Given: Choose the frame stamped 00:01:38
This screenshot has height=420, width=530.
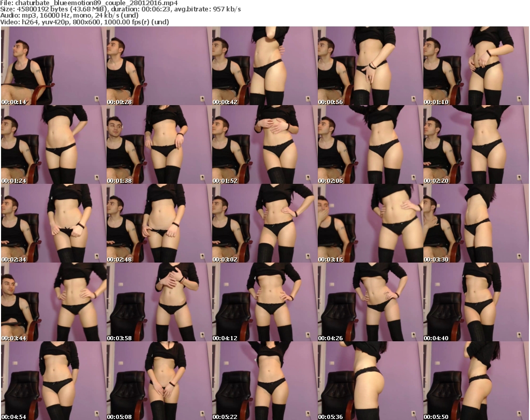Looking at the screenshot, I should click(159, 144).
